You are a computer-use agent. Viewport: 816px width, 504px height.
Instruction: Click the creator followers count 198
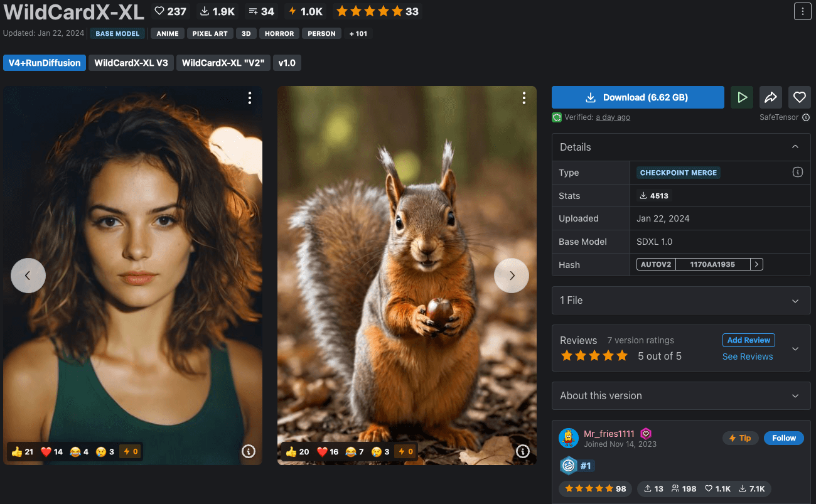click(684, 489)
